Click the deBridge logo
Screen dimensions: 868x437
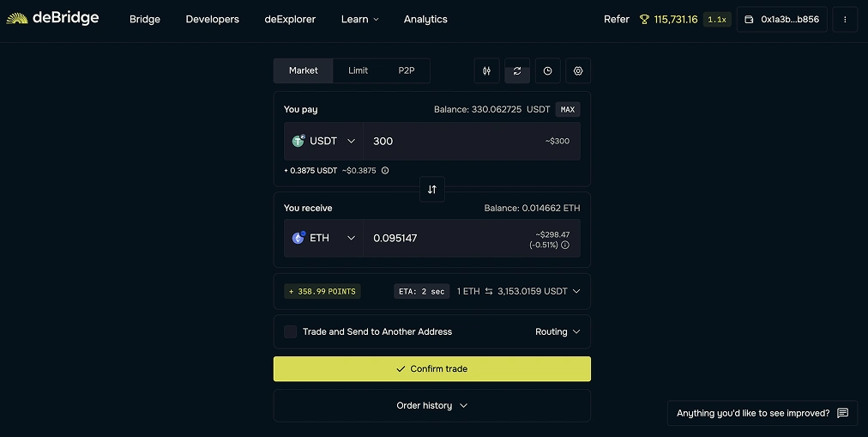point(52,18)
